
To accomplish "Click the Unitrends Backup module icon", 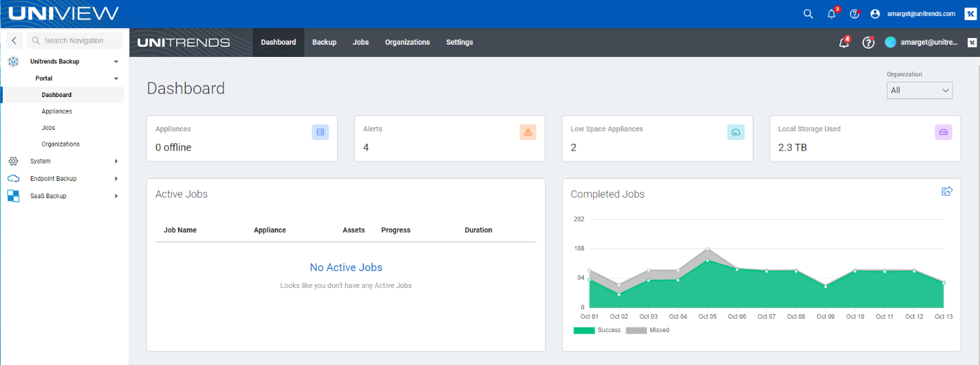I will (x=13, y=62).
